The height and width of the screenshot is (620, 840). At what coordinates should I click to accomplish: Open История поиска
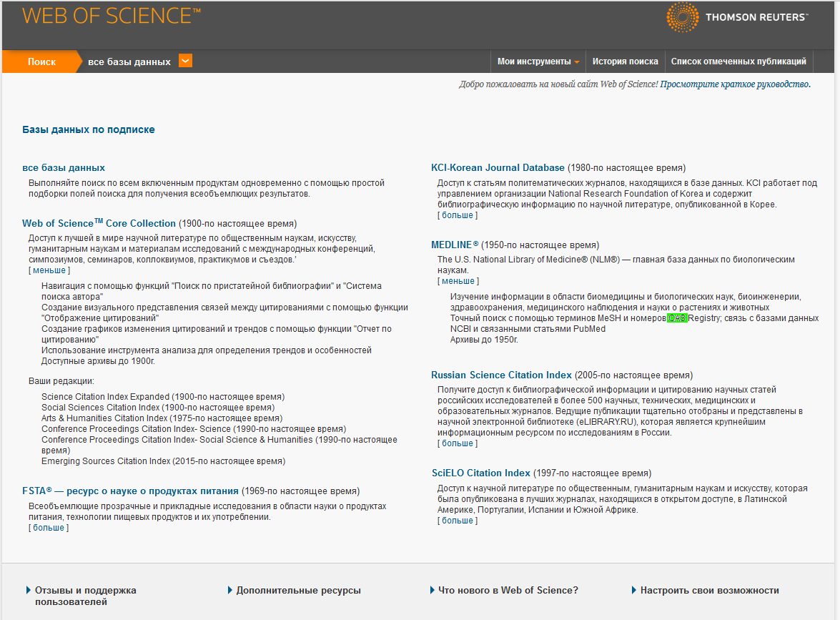tap(626, 61)
